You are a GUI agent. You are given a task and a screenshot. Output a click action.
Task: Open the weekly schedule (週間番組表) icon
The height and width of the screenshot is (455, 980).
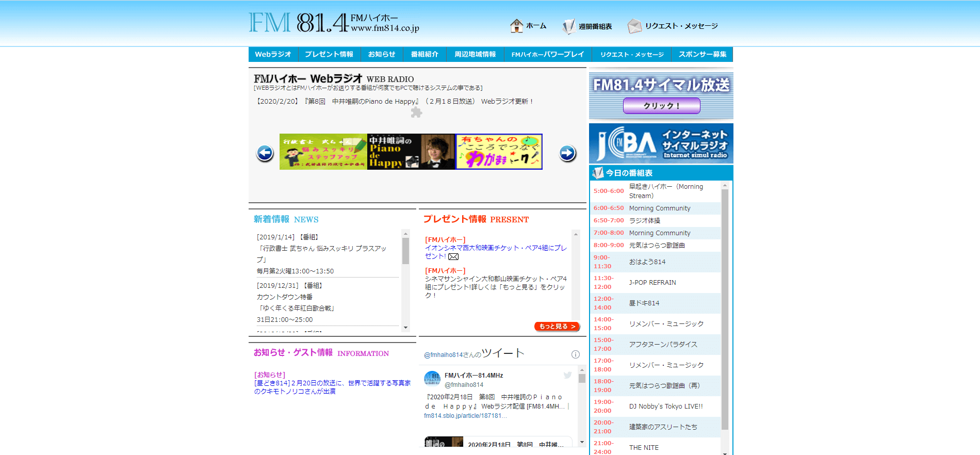[568, 26]
